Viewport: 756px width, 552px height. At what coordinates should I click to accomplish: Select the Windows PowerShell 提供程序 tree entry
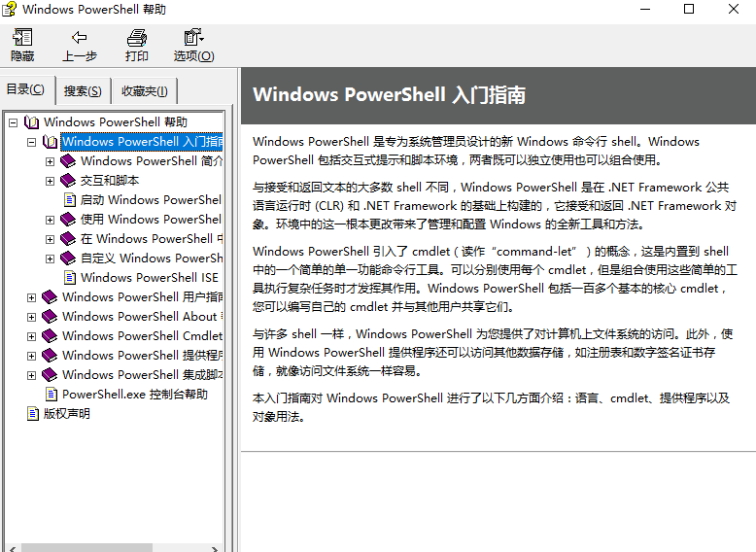(x=142, y=356)
